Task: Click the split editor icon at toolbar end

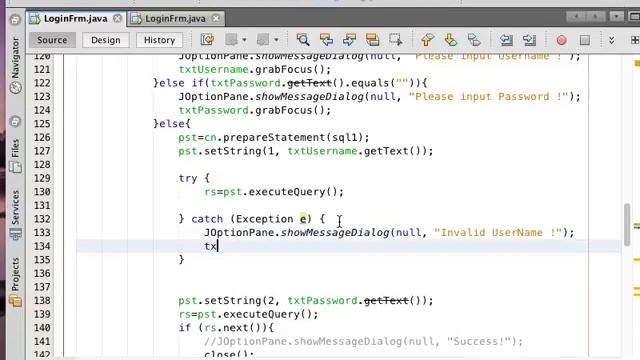Action: [635, 40]
